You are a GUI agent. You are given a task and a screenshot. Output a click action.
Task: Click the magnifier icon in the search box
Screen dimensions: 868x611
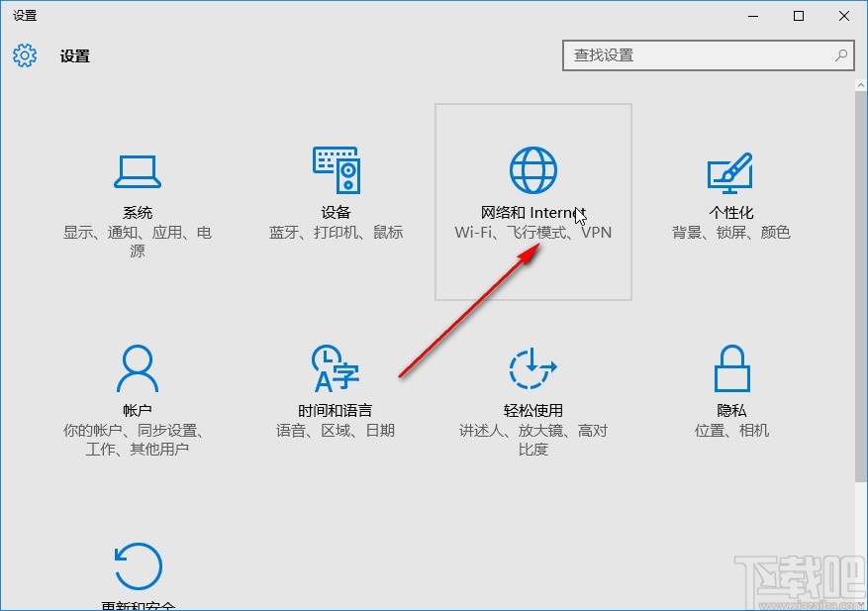point(840,55)
